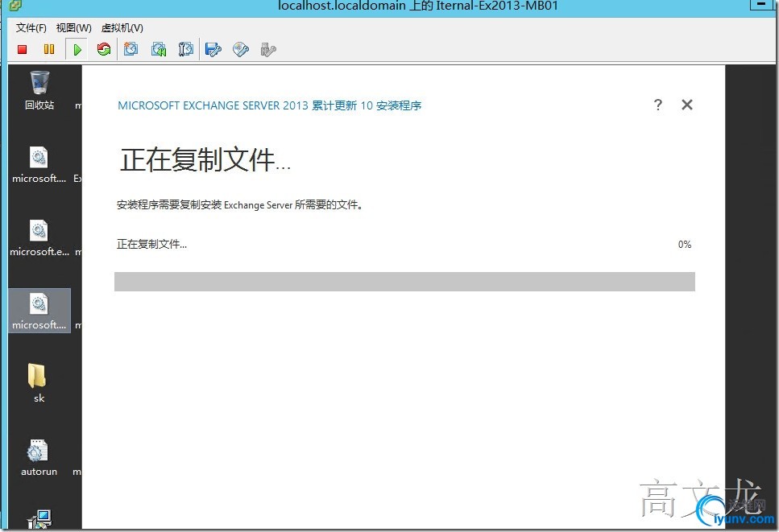
Task: Open the 虚拟机(V) menu
Action: click(122, 28)
